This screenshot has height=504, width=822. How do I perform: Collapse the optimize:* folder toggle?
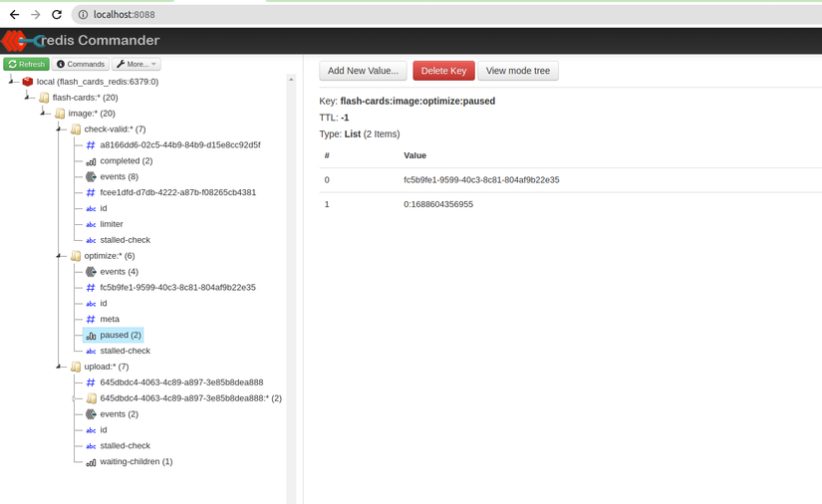59,256
